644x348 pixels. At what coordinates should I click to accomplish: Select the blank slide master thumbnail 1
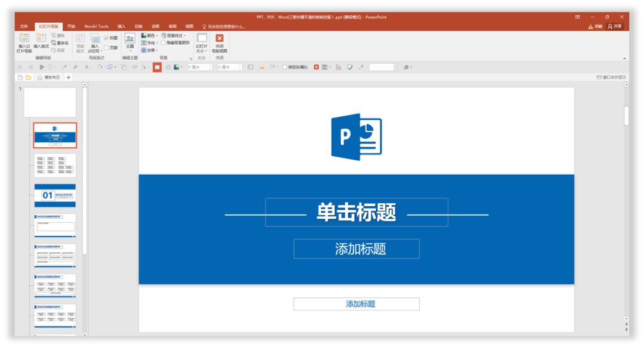point(49,102)
